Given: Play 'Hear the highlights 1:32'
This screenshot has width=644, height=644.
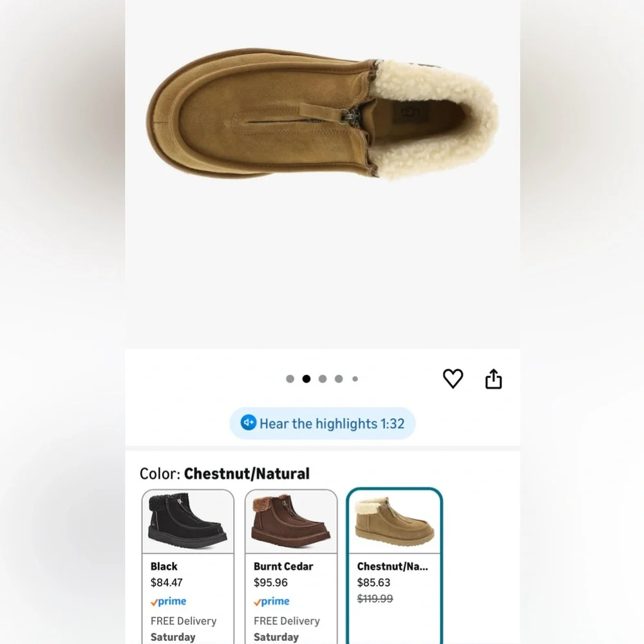Looking at the screenshot, I should click(x=322, y=423).
